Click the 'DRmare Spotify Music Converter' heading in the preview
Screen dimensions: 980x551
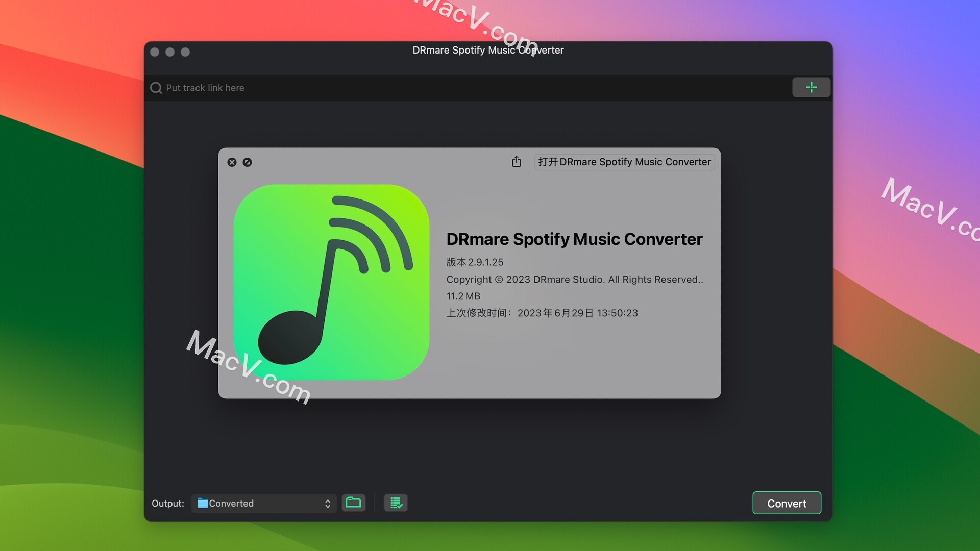tap(574, 239)
